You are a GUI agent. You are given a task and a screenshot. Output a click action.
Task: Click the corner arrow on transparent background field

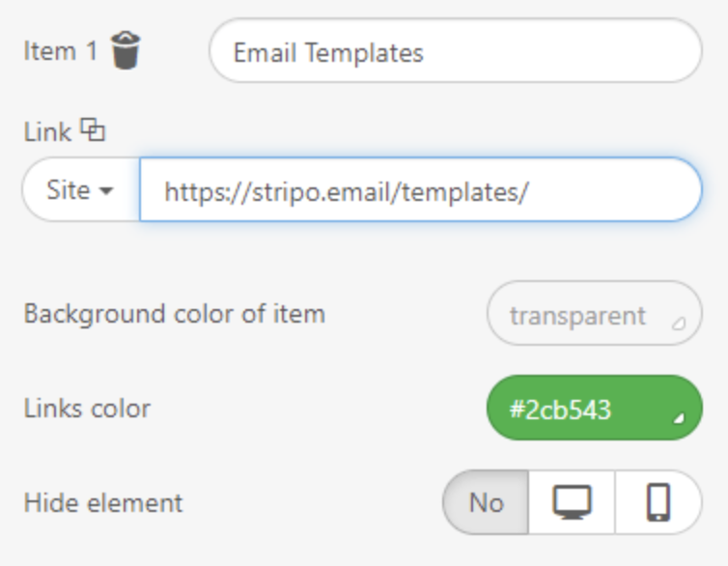click(x=679, y=324)
